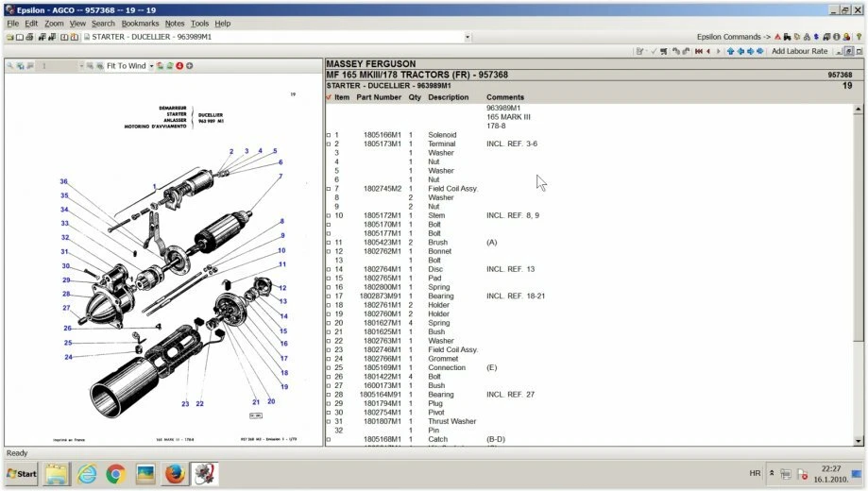Click the printer icon in top toolbar
This screenshot has height=491, width=868.
click(29, 37)
